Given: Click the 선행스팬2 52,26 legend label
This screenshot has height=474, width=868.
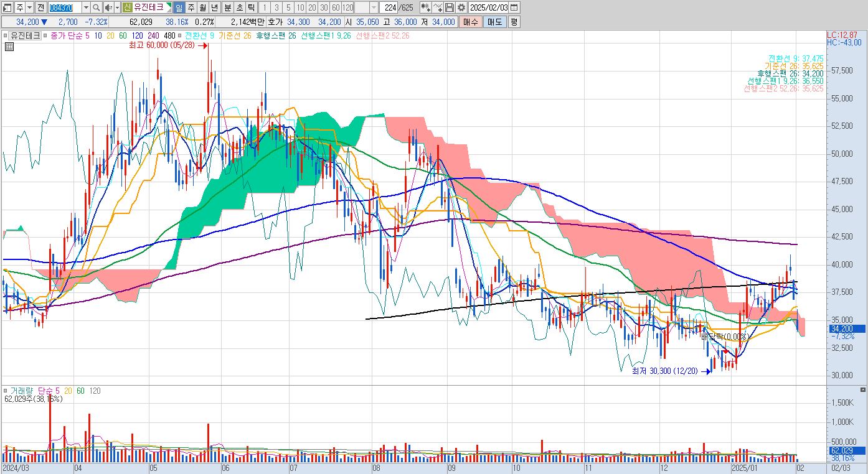Looking at the screenshot, I should click(382, 35).
